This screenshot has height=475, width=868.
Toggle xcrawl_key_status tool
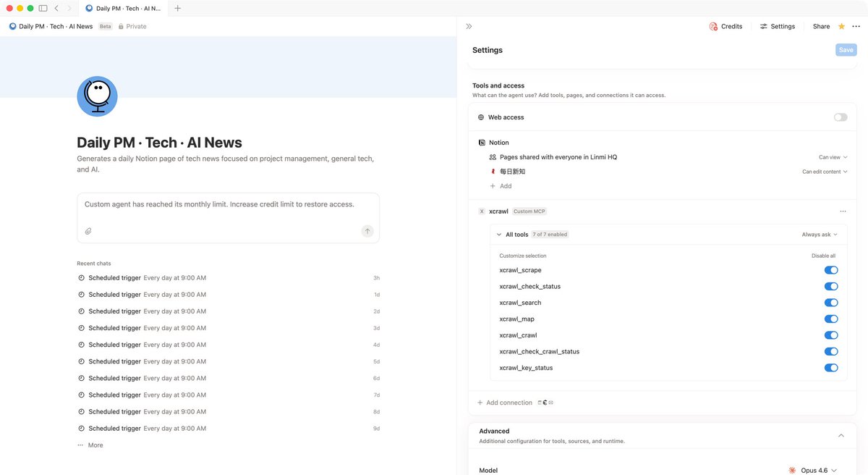(x=831, y=368)
